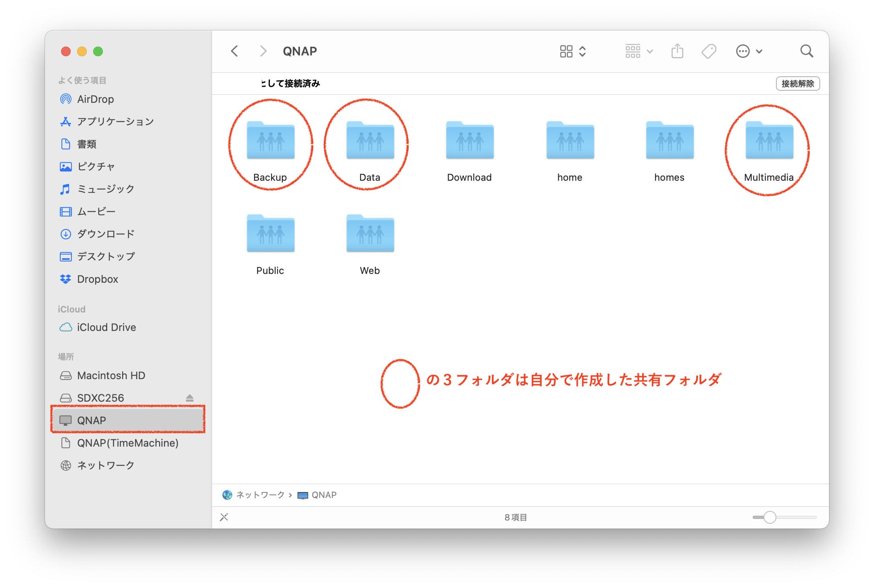Go back with the left arrow
The height and width of the screenshot is (588, 874).
pos(235,51)
